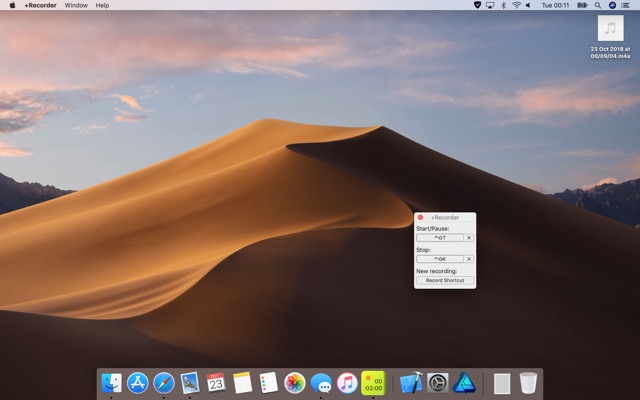Open the Apple menu

coord(12,5)
